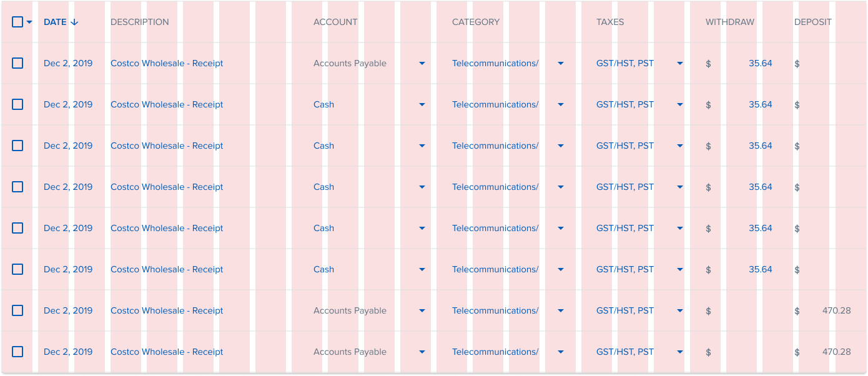The image size is (868, 376).
Task: Open the caret beside the select-all checkbox
Action: coord(29,22)
